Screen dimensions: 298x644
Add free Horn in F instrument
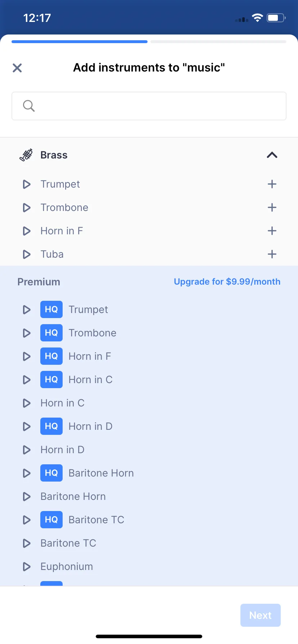click(x=272, y=231)
